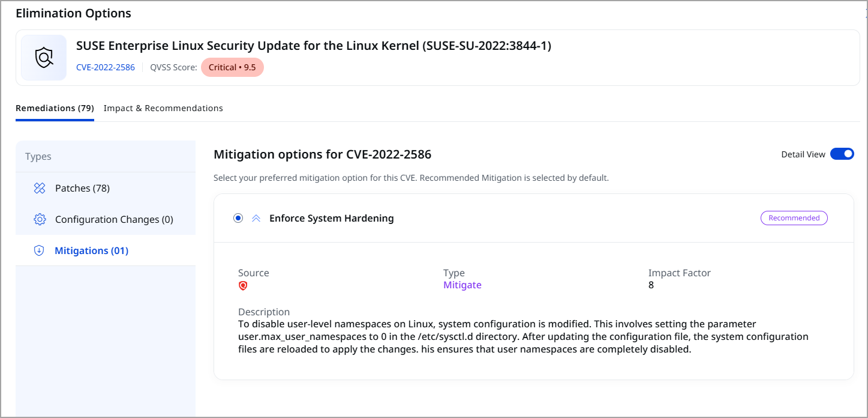This screenshot has width=868, height=418.
Task: Click the Elimination Options heading
Action: [73, 13]
